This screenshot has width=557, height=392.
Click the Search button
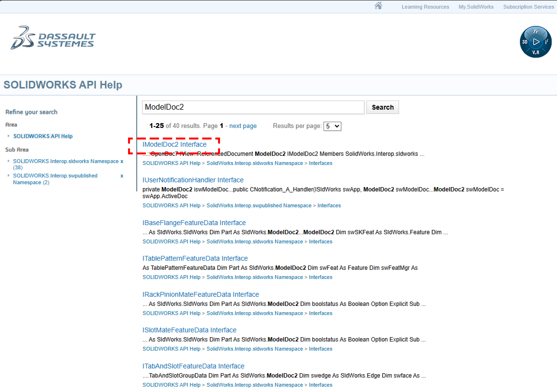(x=382, y=107)
